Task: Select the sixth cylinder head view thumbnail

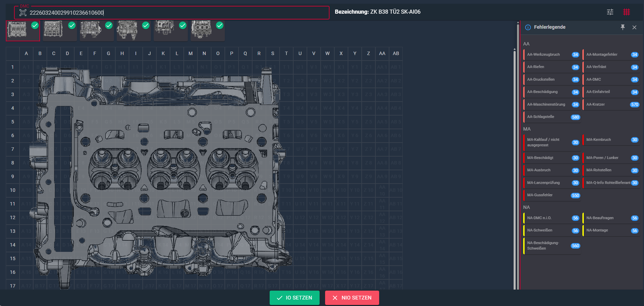Action: [x=208, y=31]
